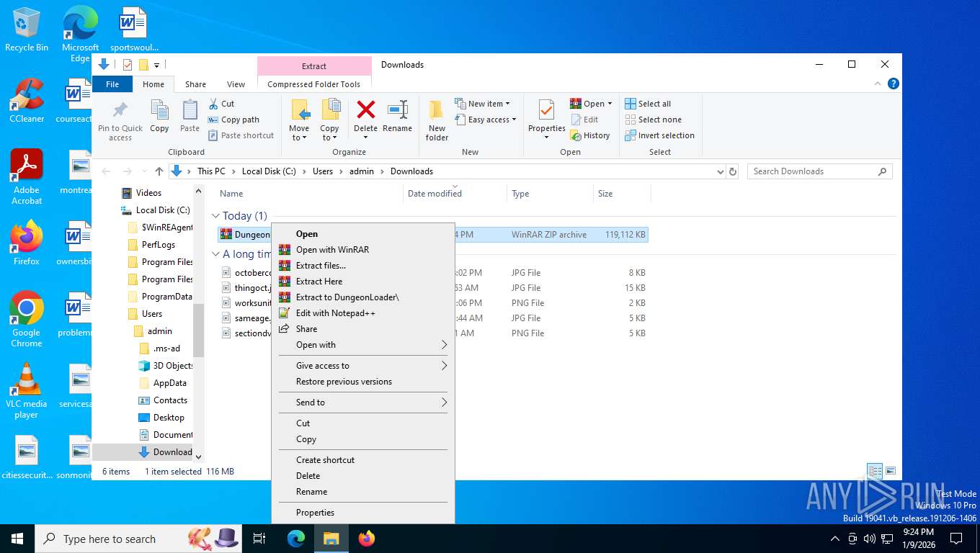Choose Properties at context menu bottom

[363, 513]
